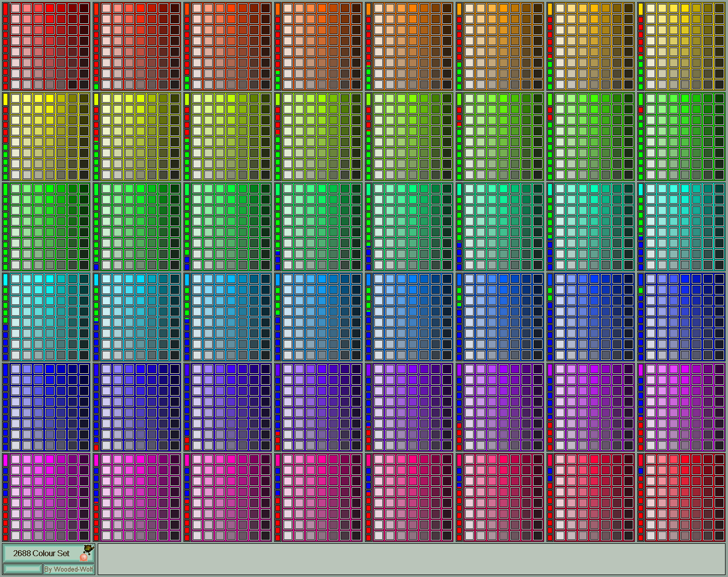Select the tall yellow hue bar of the top-right block
The width and height of the screenshot is (728, 577).
pos(641,10)
